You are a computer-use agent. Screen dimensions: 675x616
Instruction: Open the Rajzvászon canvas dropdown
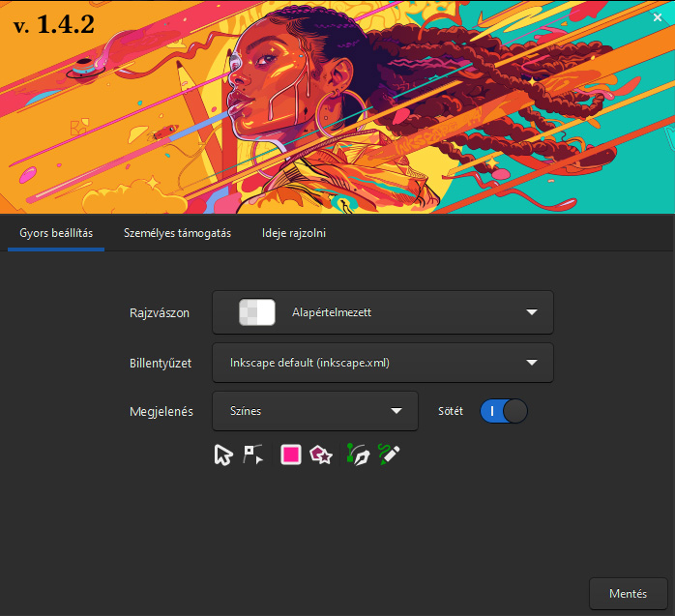click(x=382, y=312)
